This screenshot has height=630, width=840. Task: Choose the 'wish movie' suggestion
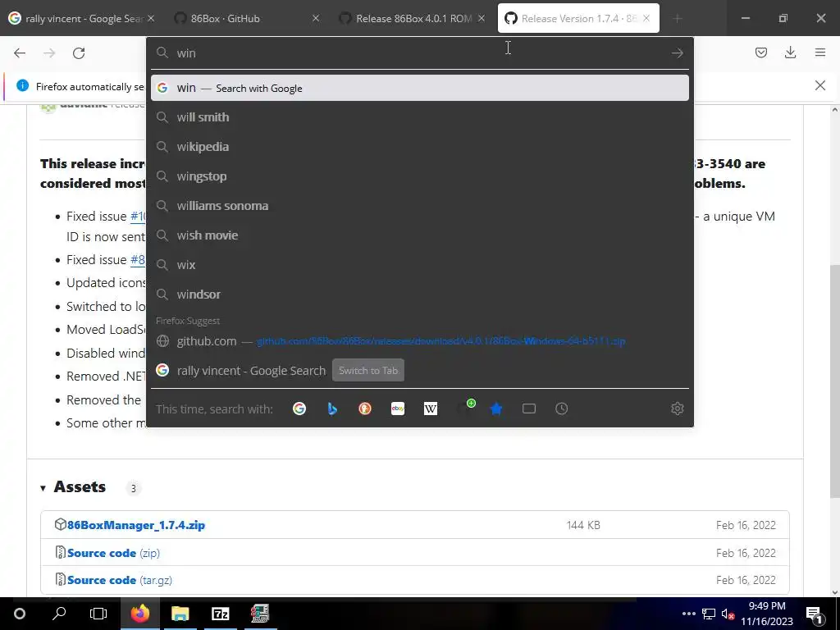pos(419,235)
